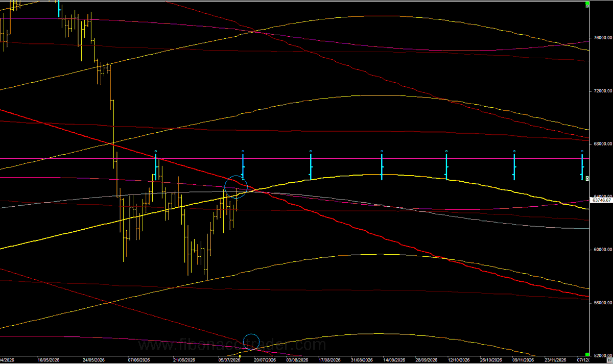Click the 26/10/2026 date label

pyautogui.click(x=490, y=360)
